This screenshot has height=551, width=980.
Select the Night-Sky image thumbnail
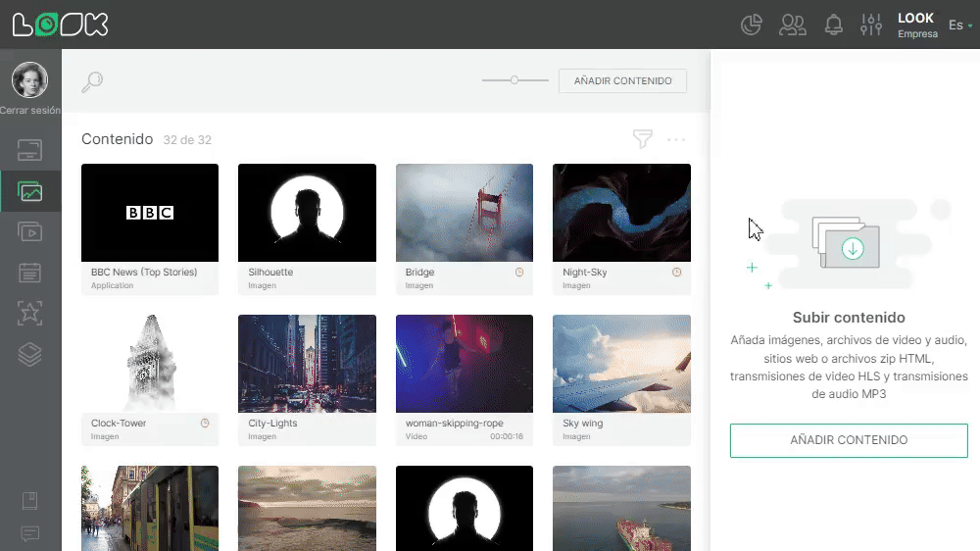[x=622, y=213]
